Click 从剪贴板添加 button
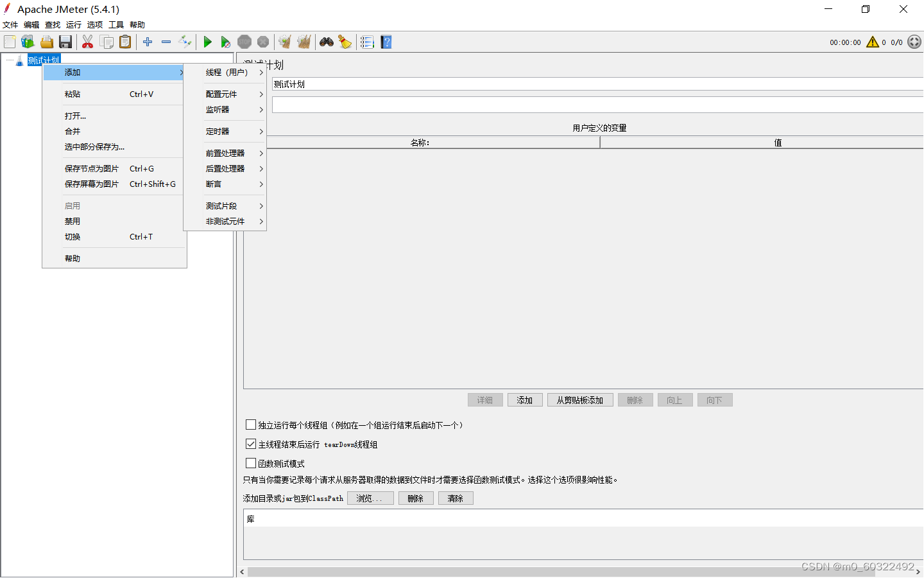This screenshot has height=578, width=924. (580, 400)
